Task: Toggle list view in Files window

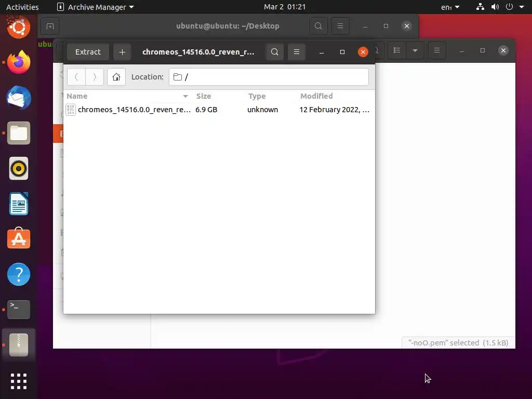Action: (396, 50)
